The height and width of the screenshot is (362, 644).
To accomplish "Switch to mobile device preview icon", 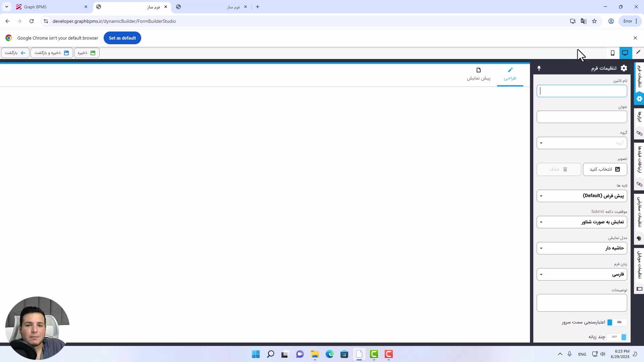I will (612, 53).
